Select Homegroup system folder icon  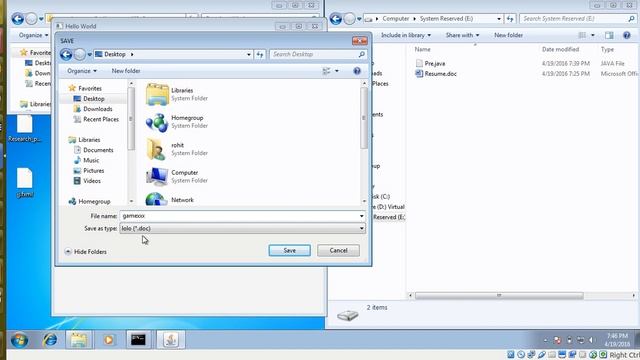point(157,122)
